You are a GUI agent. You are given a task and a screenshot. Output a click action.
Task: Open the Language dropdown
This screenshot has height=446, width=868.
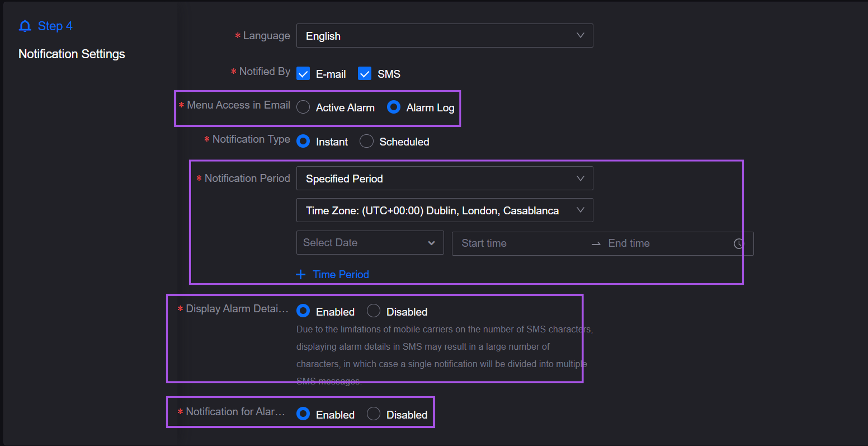(x=444, y=36)
